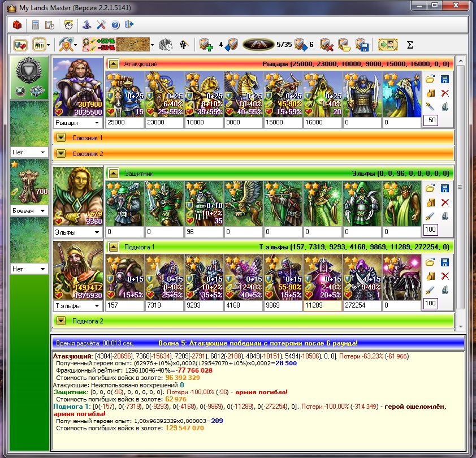Open settings via wrench and screwdriver icon
The height and width of the screenshot is (458, 476).
coord(101,25)
